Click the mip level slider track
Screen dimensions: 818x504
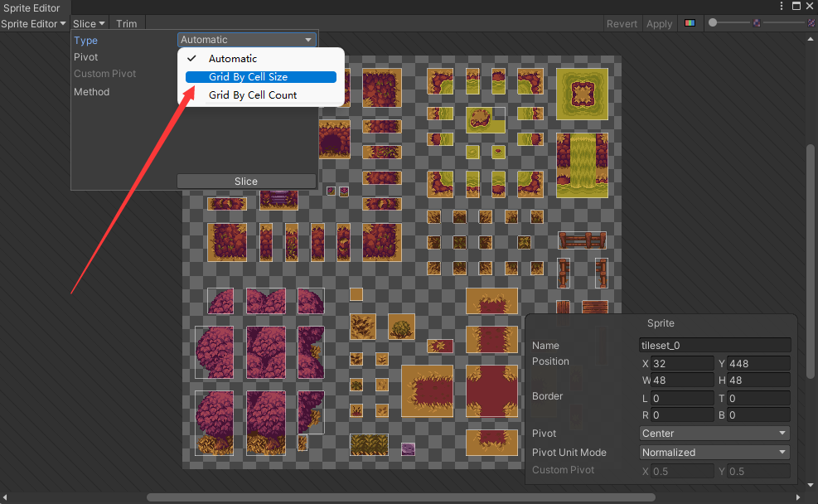coord(783,22)
